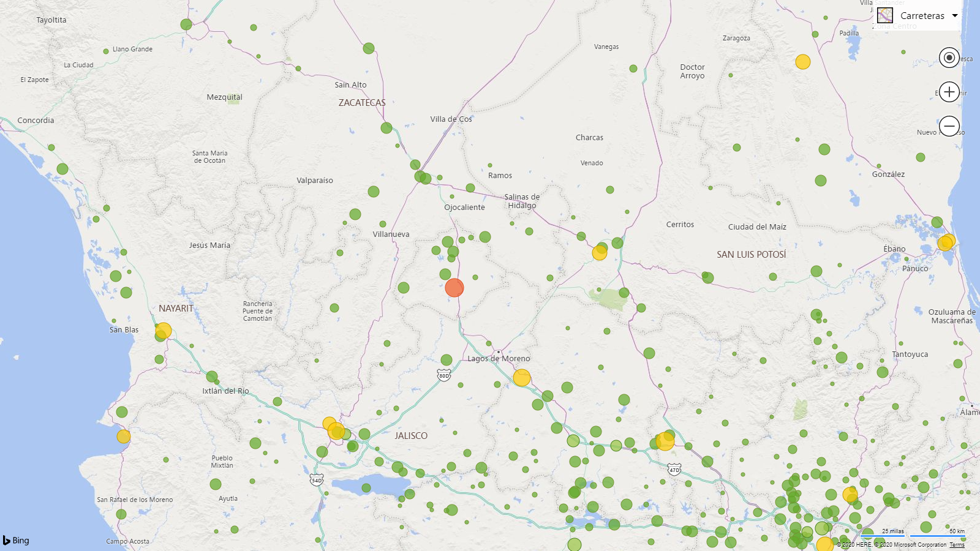
Task: Click the Venado town label
Action: pos(592,163)
